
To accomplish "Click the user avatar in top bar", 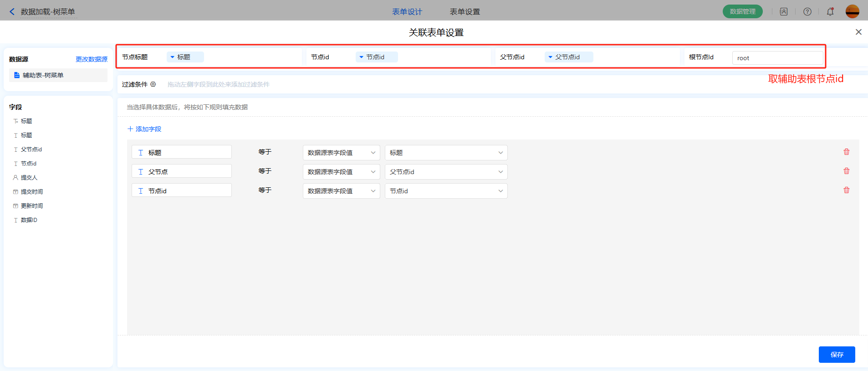I will click(x=852, y=11).
